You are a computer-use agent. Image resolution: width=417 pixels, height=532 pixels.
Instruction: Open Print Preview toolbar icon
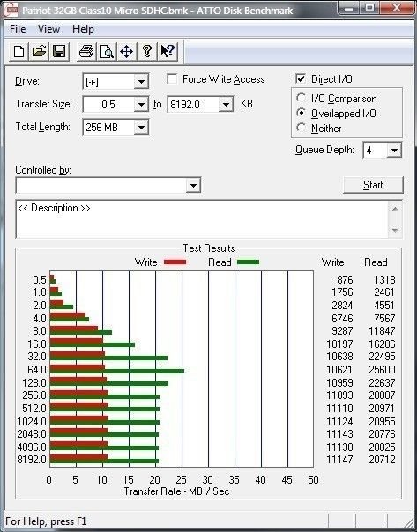pos(107,52)
